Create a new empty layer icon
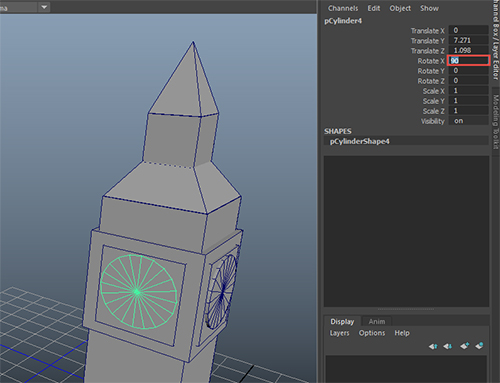The height and width of the screenshot is (383, 500). [464, 346]
